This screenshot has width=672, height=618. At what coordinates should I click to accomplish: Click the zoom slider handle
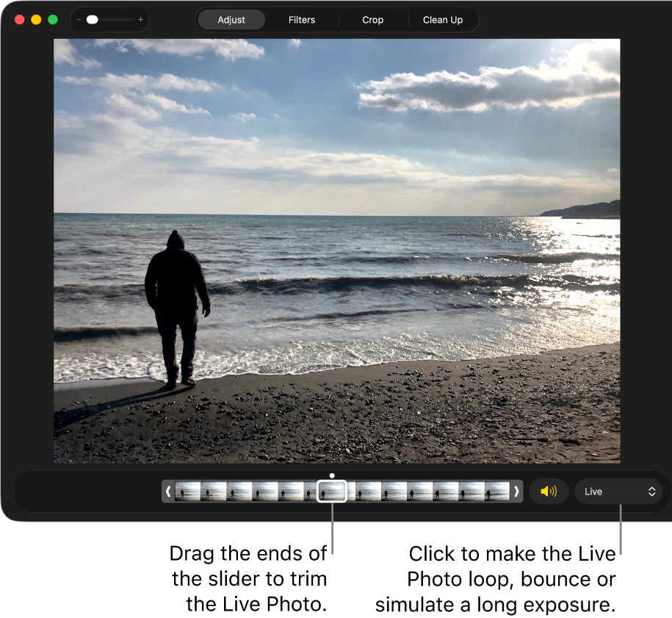coord(93,20)
